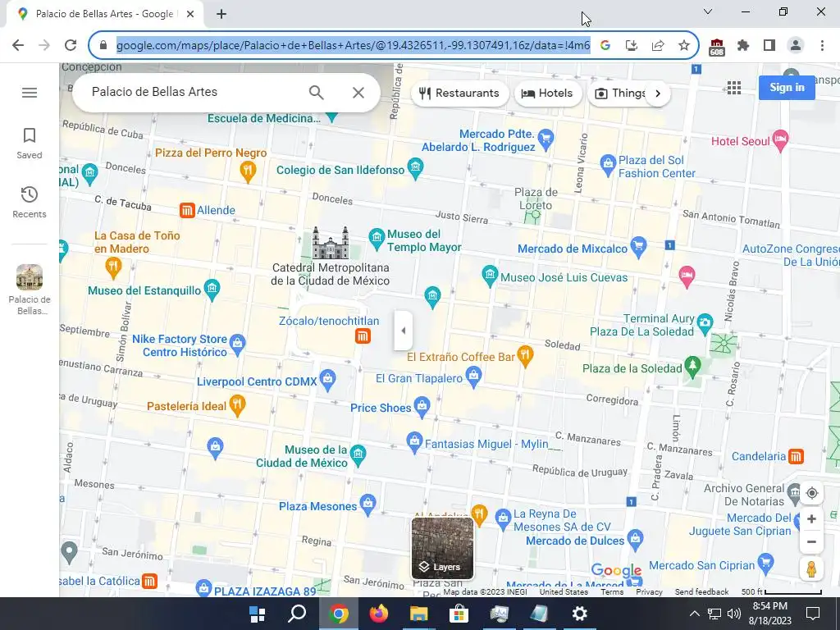Zoom out on the map

(811, 541)
